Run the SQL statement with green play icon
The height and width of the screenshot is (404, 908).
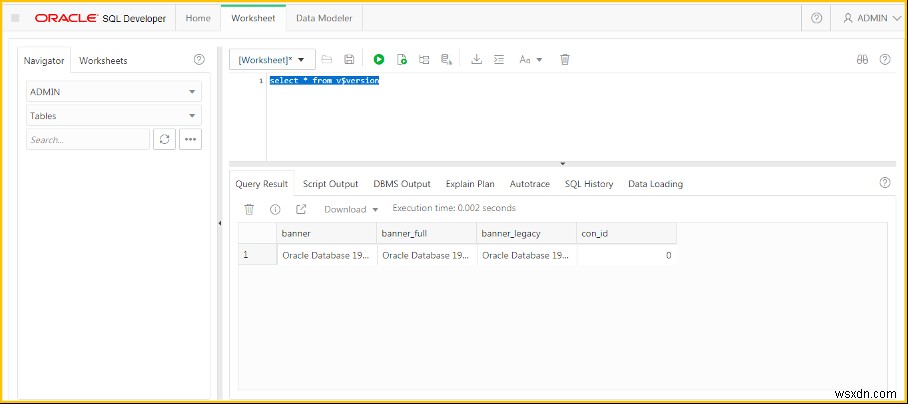coord(379,60)
